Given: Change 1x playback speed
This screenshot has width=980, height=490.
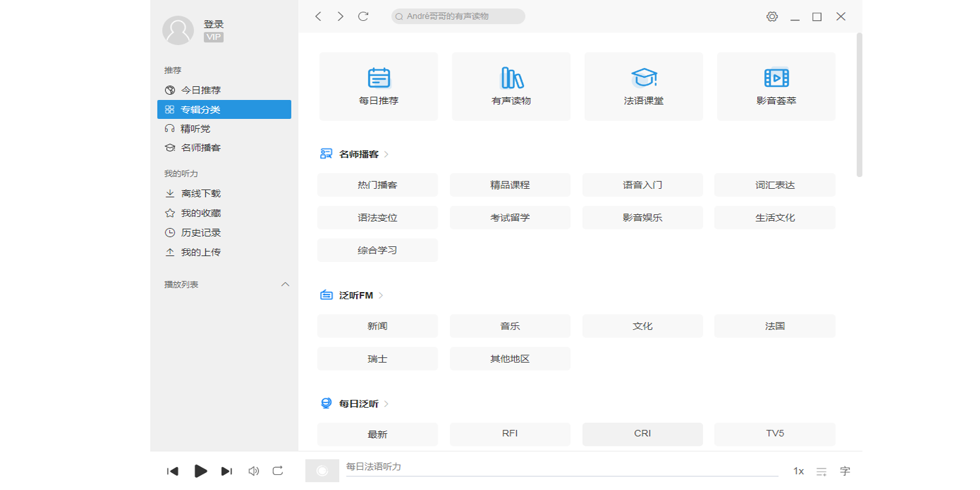Looking at the screenshot, I should pyautogui.click(x=798, y=471).
